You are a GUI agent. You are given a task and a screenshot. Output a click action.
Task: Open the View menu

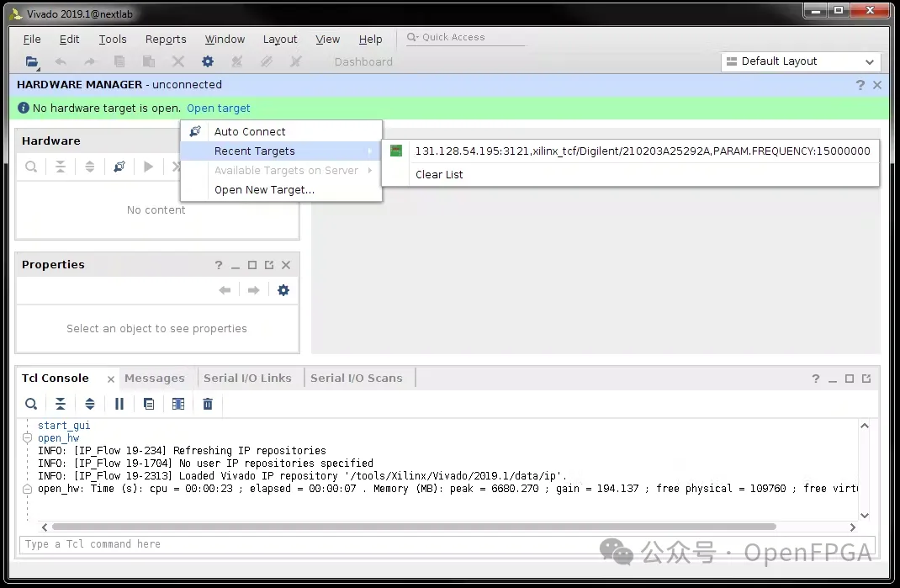(328, 39)
